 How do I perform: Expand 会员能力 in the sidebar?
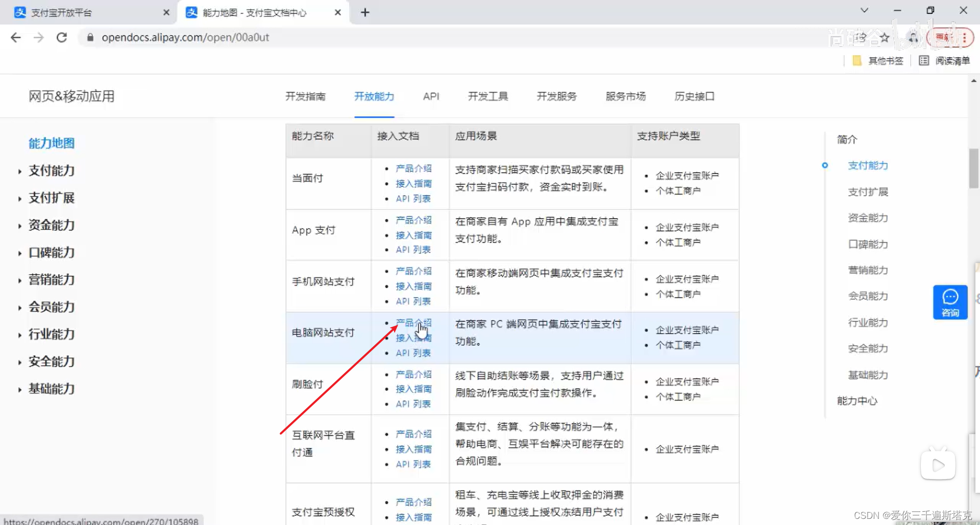[52, 307]
